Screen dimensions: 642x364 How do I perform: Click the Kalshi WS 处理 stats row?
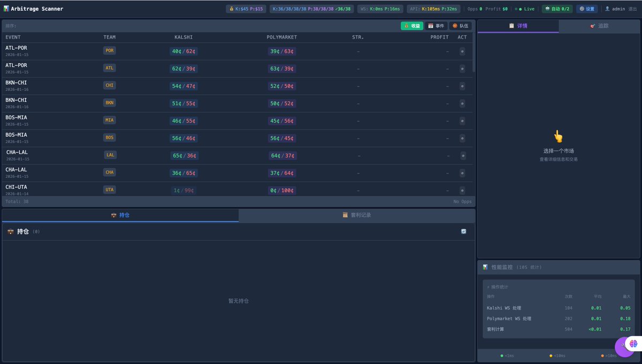559,308
